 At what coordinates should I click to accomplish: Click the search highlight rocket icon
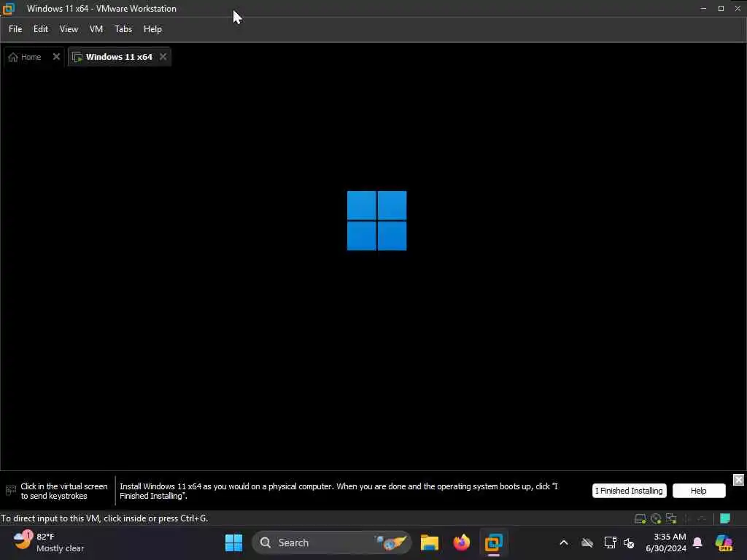[391, 542]
